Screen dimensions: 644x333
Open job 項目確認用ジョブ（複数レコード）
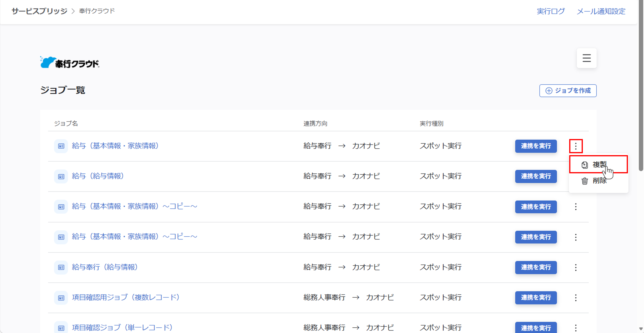coord(126,298)
